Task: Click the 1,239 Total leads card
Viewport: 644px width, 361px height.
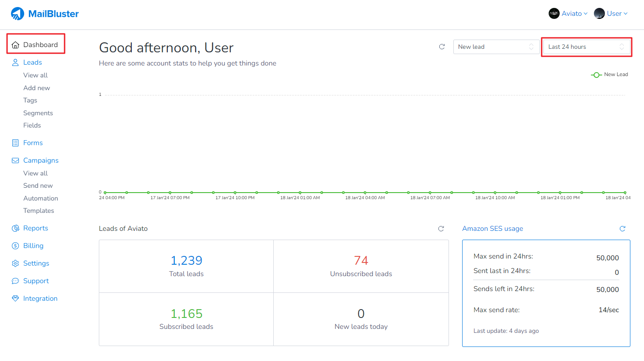Action: [x=186, y=266]
